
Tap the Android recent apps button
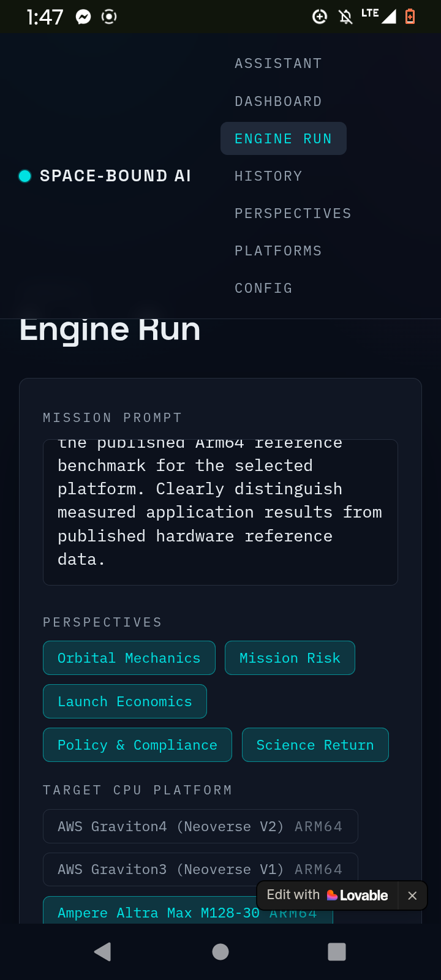click(337, 951)
